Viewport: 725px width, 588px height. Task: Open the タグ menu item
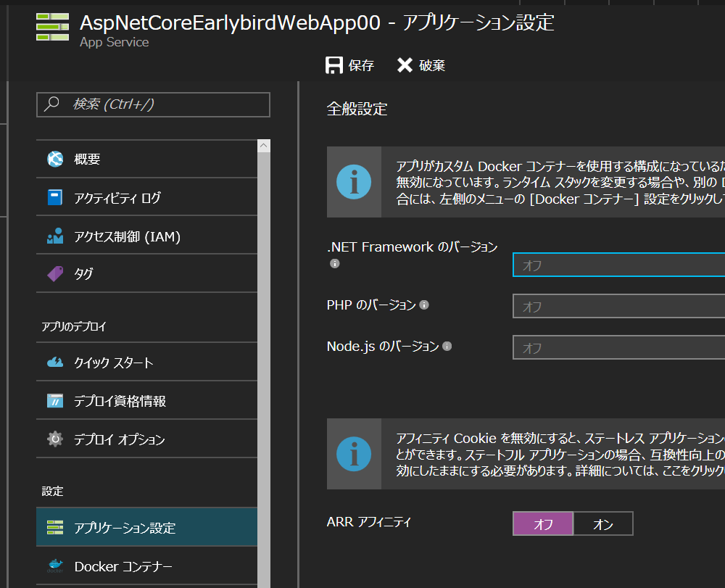point(146,273)
